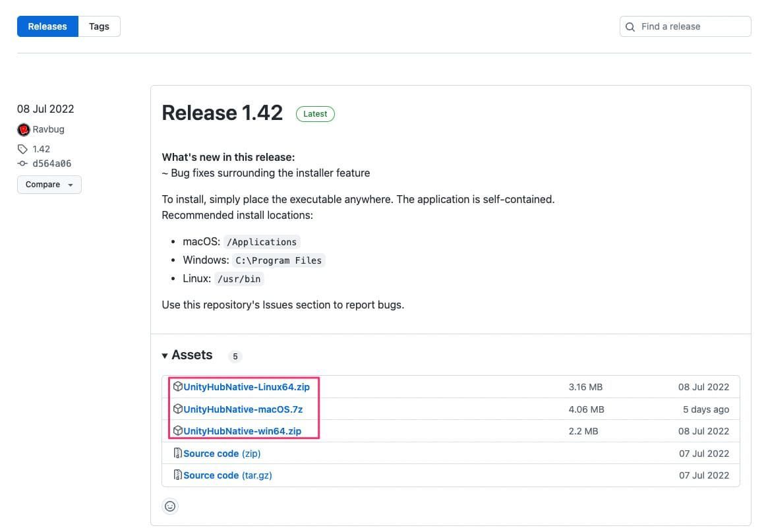Download UnityHubNative-win64.zip
The image size is (768, 532).
[243, 431]
